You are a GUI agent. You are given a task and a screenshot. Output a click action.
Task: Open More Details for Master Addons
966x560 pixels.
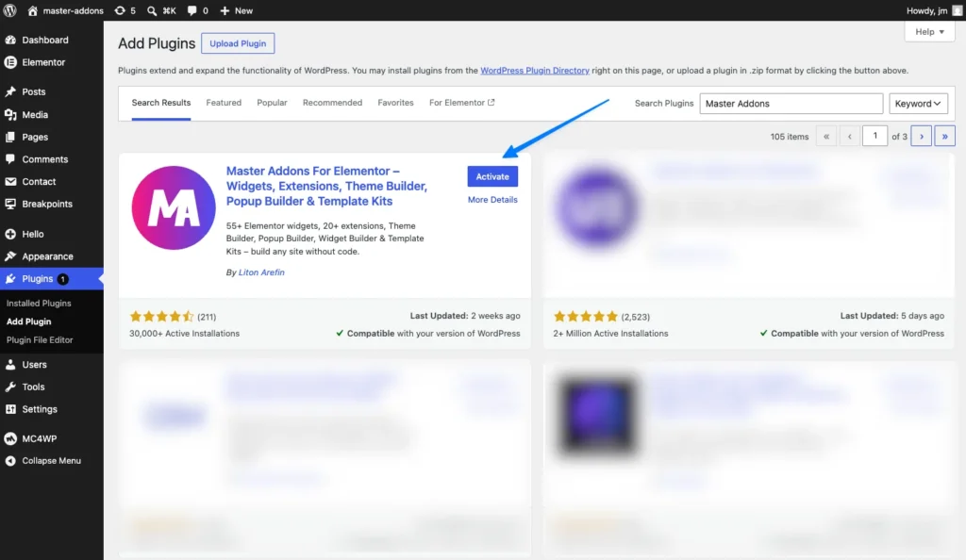pos(492,200)
